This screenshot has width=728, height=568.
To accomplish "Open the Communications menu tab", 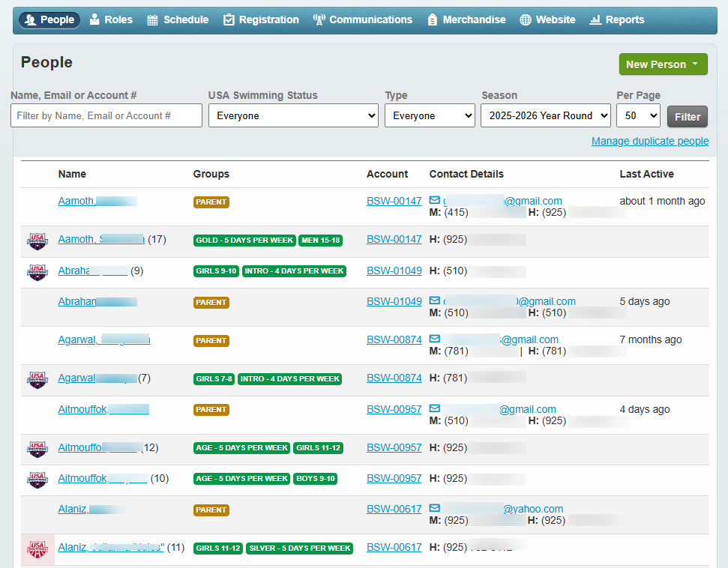I will (363, 19).
